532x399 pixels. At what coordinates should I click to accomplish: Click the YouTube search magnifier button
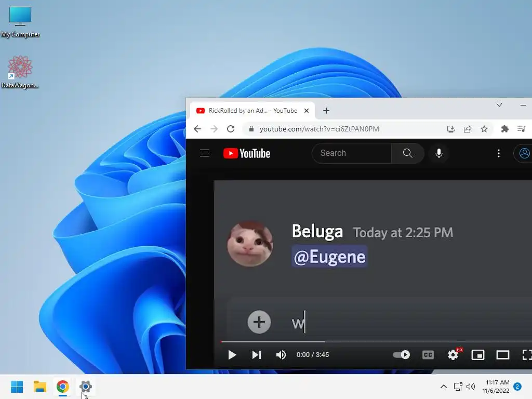pos(407,153)
